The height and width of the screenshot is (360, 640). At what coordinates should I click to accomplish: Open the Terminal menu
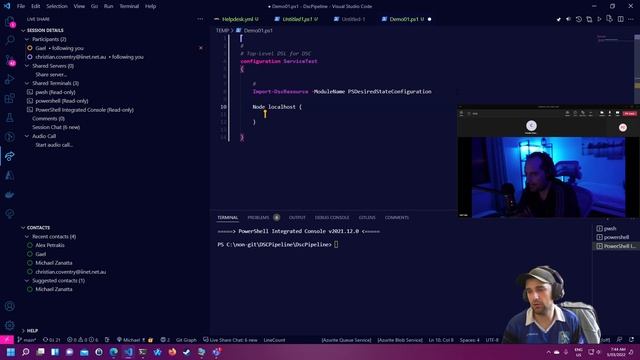point(129,6)
